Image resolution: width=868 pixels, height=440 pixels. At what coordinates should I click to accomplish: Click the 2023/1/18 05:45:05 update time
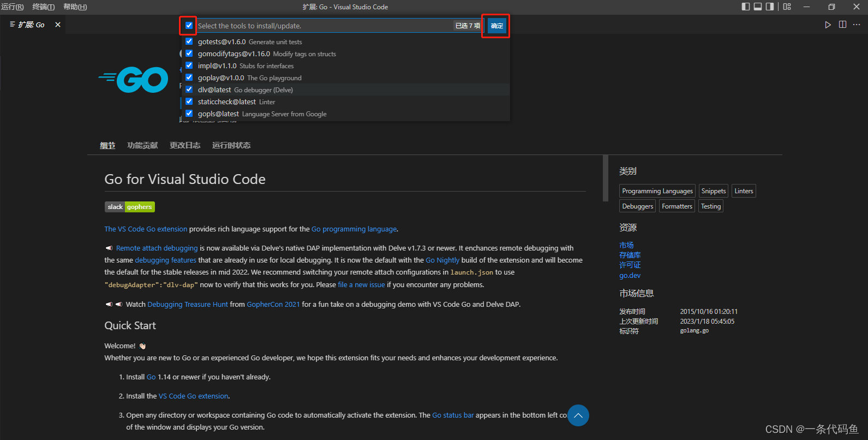click(x=707, y=322)
